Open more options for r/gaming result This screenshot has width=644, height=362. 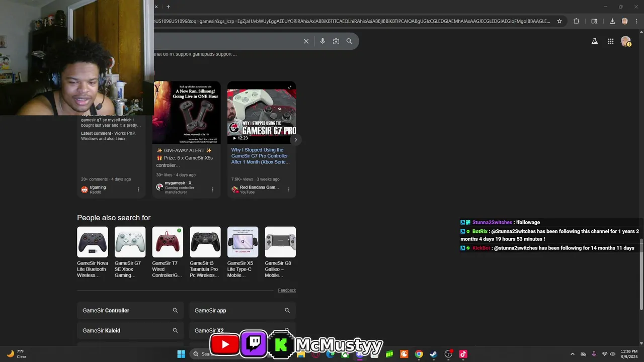pos(138,190)
